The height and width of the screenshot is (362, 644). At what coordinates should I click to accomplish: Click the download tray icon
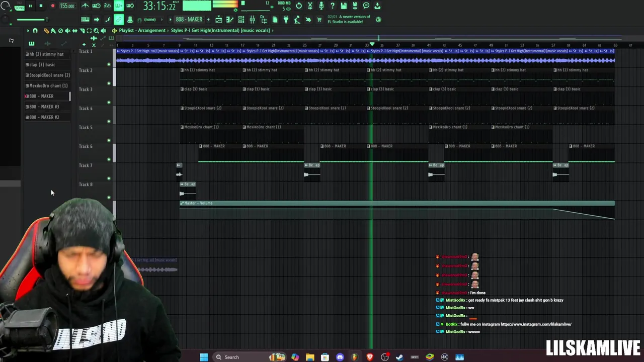pyautogui.click(x=377, y=6)
